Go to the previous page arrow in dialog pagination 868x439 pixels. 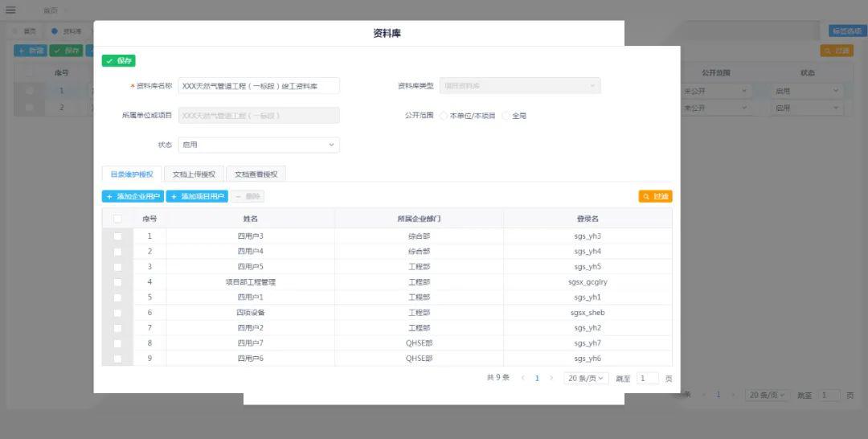point(523,378)
